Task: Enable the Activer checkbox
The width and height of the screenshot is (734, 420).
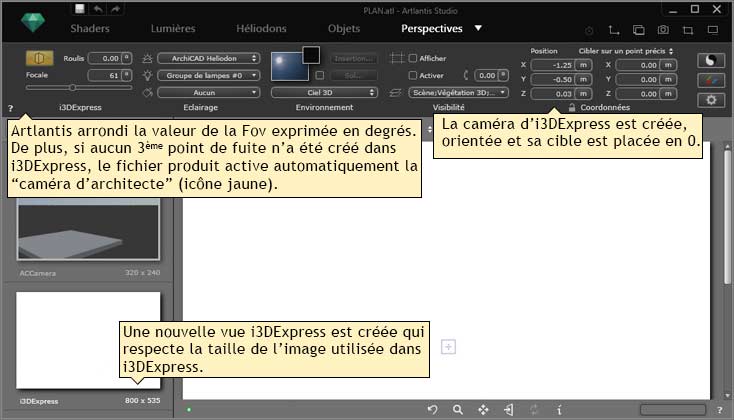Action: pos(413,75)
